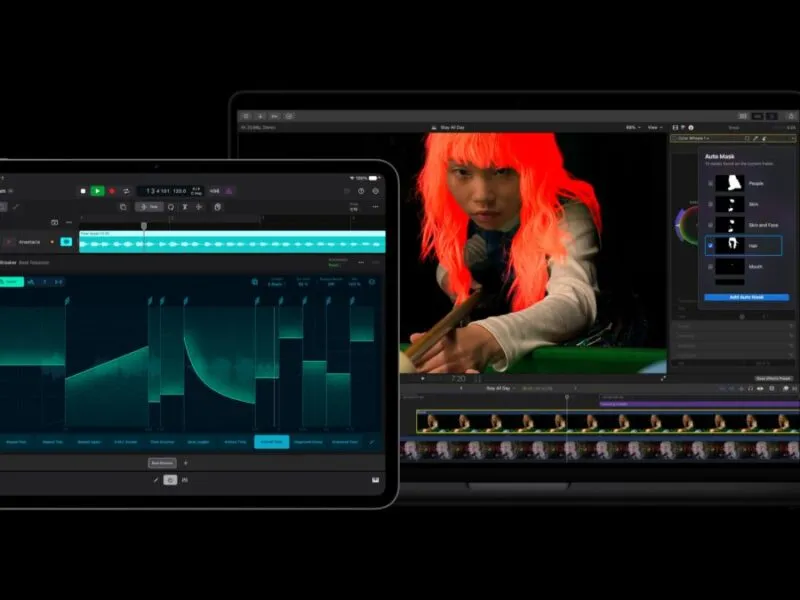800x600 pixels.
Task: Click the Play button under the Final Cut viewer
Action: (422, 379)
